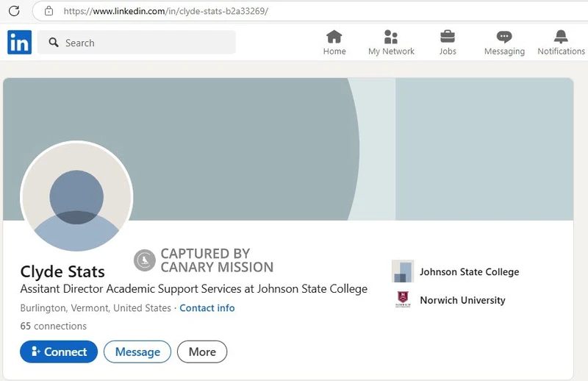Click the search magnifier icon

(x=54, y=43)
